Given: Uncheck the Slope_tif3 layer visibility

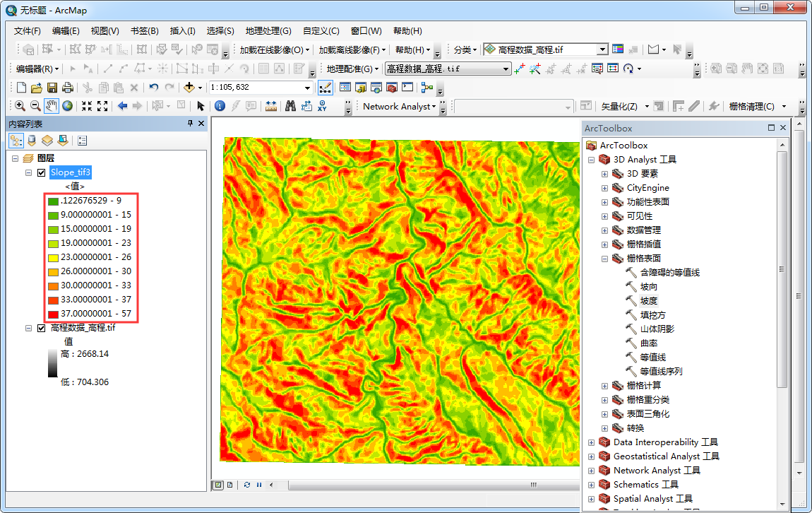Looking at the screenshot, I should coord(42,172).
